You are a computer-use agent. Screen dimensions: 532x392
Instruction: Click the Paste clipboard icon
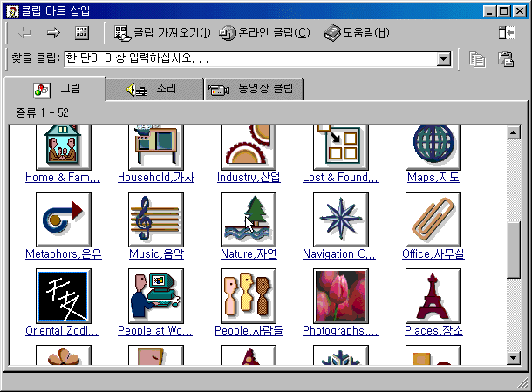[x=506, y=59]
